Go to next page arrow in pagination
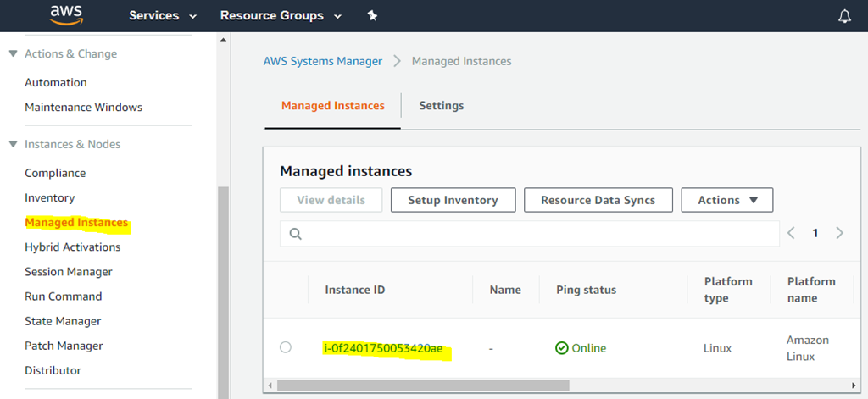Viewport: 868px width, 399px height. pyautogui.click(x=839, y=233)
